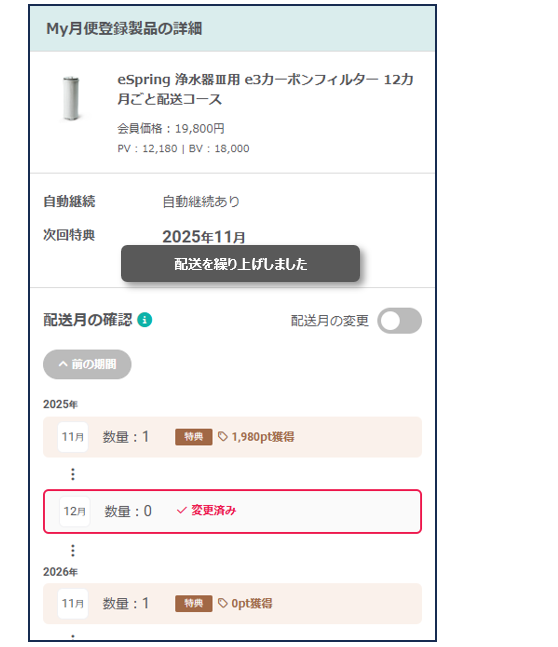Click the green info icon beside 配送月の確認

[x=144, y=320]
